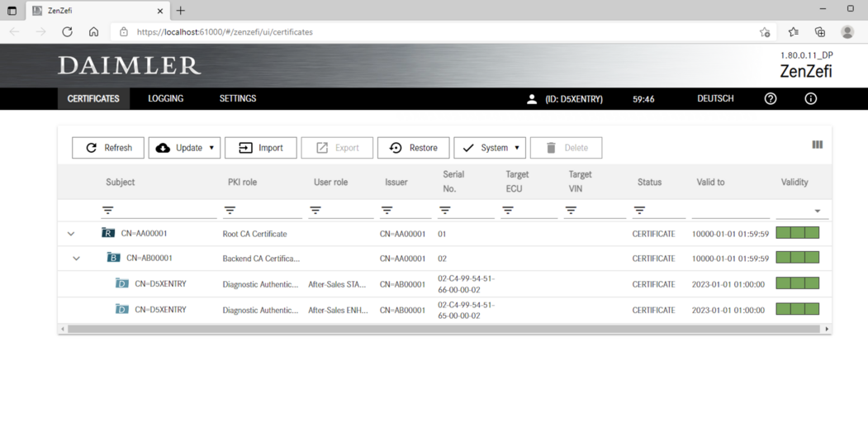Image resolution: width=868 pixels, height=423 pixels.
Task: Click the Import button
Action: point(261,148)
